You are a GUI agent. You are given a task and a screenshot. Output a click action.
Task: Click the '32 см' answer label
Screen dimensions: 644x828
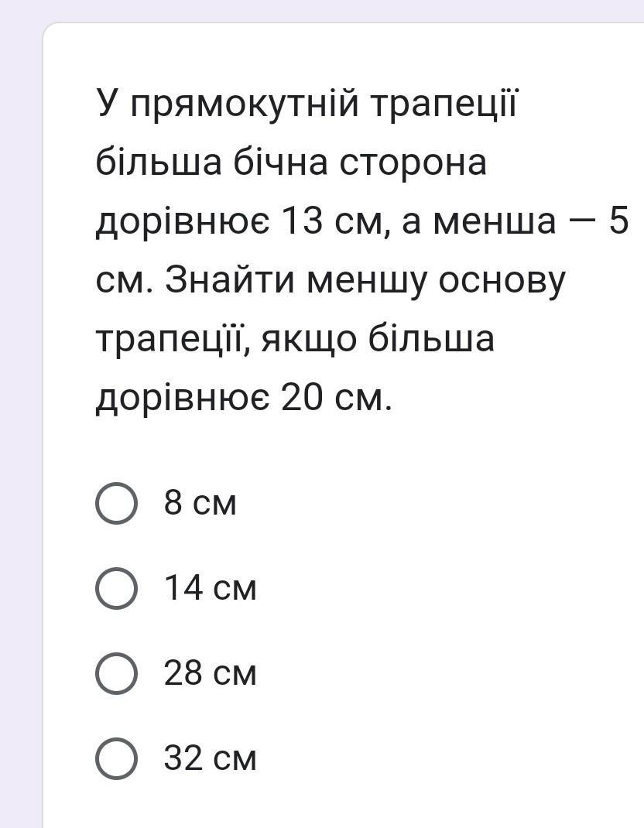click(210, 758)
